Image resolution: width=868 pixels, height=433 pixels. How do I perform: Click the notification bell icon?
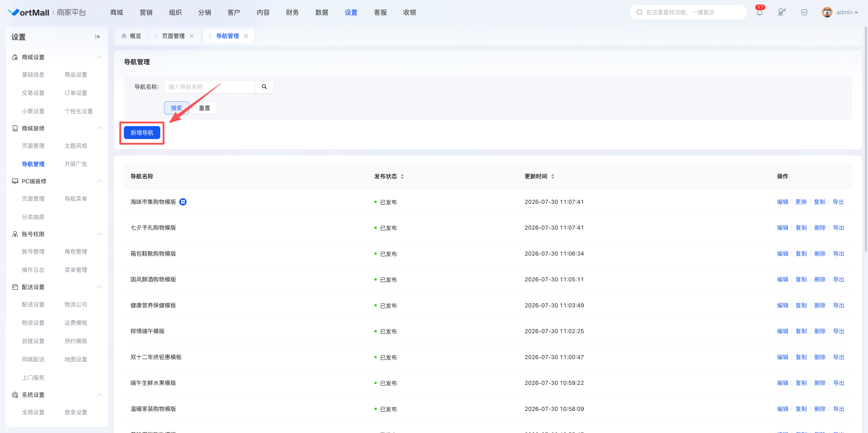(759, 12)
